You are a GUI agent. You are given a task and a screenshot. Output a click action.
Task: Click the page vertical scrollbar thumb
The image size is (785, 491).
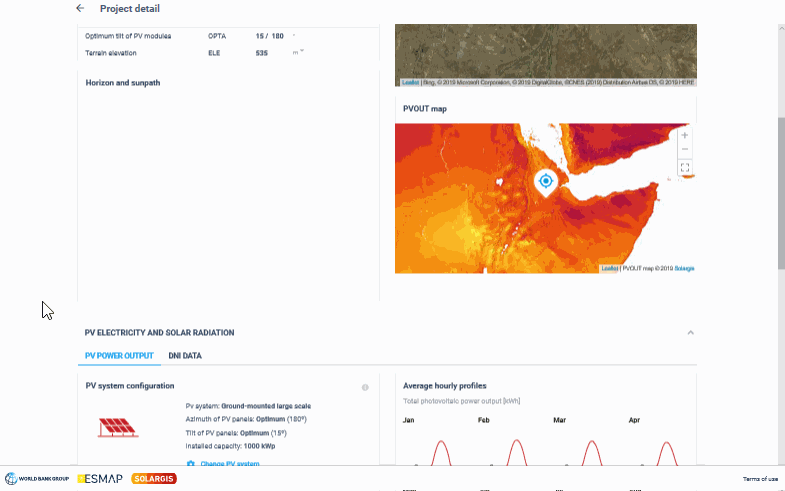(781, 190)
